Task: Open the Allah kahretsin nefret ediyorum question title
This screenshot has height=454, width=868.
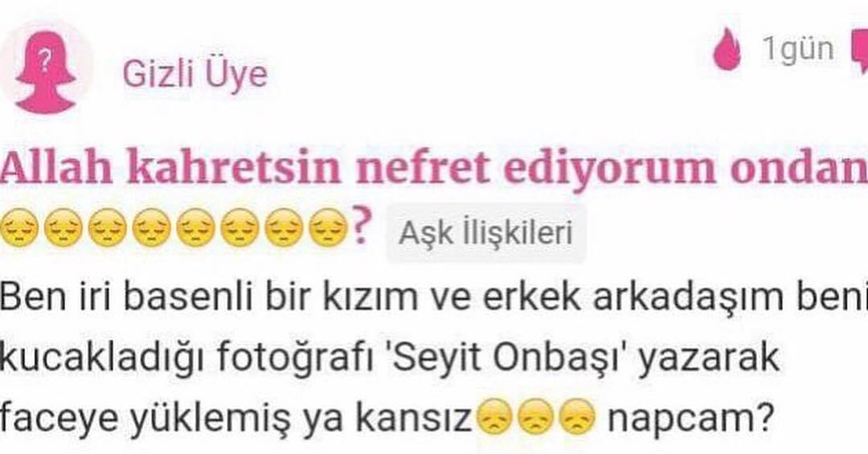Action: (434, 168)
